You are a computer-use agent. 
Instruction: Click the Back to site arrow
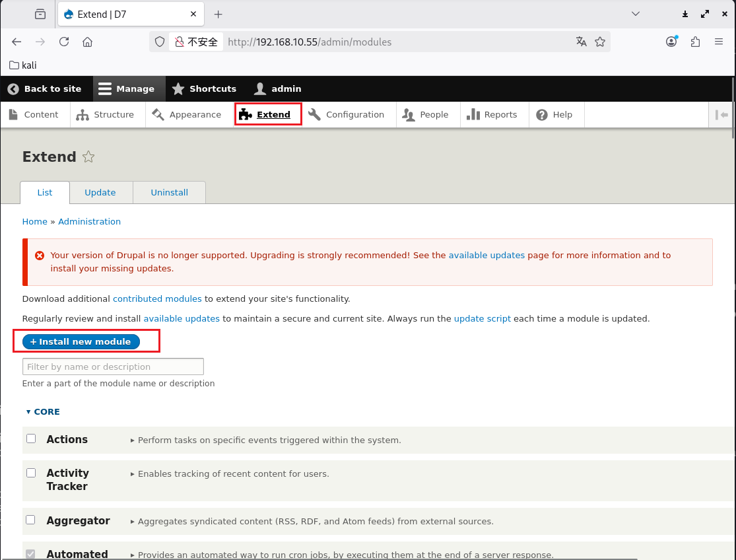13,88
